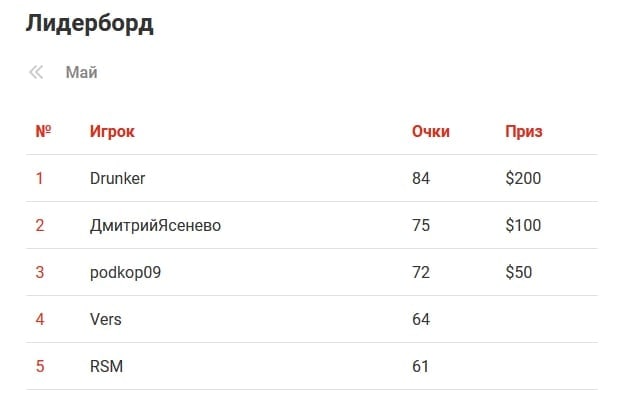The height and width of the screenshot is (402, 625).
Task: Click rank number 5 in the table
Action: 40,366
